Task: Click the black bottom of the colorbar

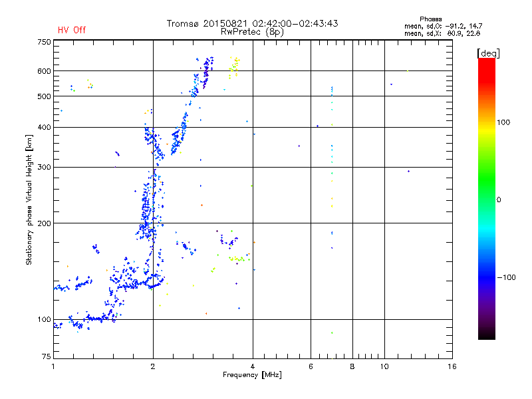Action: pyautogui.click(x=487, y=334)
